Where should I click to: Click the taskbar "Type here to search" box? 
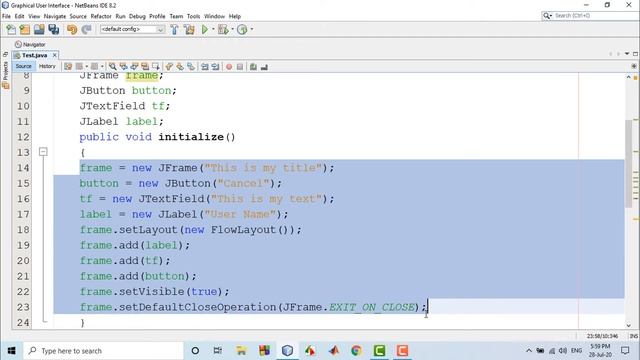click(103, 351)
